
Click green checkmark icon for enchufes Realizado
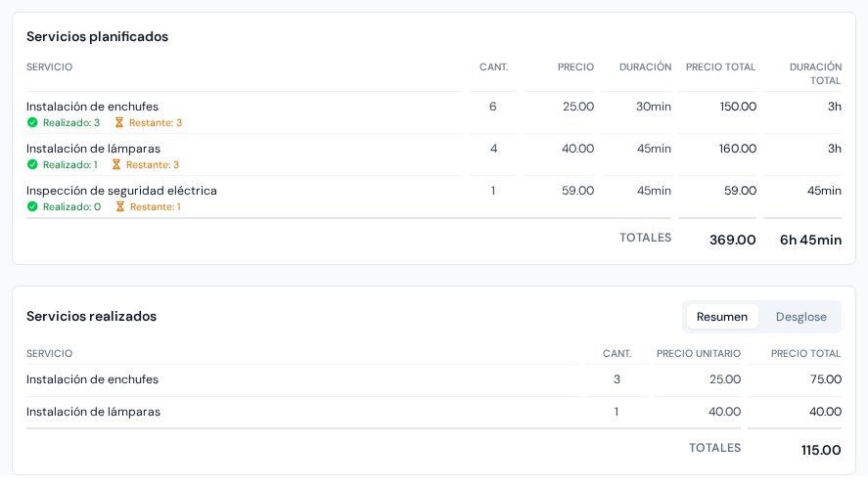pos(32,122)
